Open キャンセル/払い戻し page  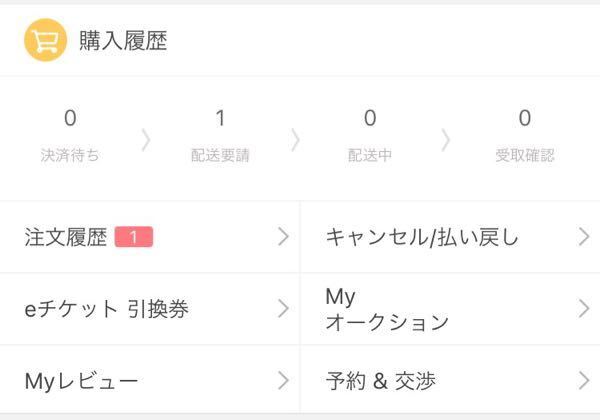(x=450, y=237)
